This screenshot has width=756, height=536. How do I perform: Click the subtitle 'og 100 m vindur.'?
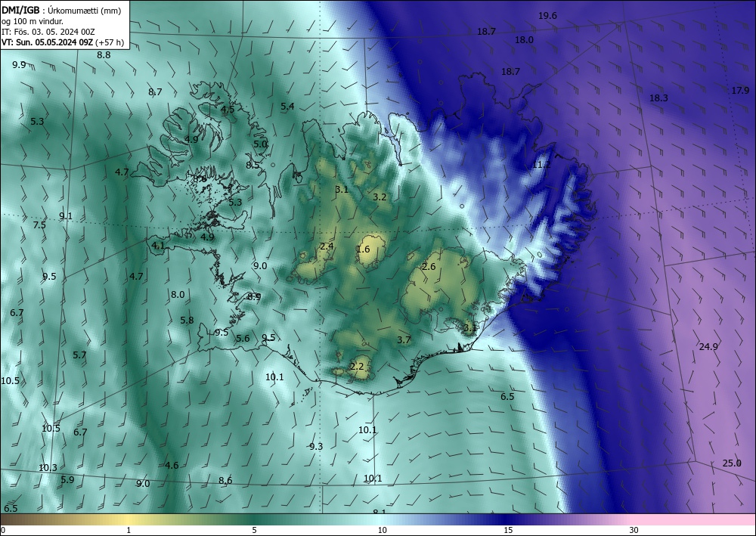tap(33, 21)
